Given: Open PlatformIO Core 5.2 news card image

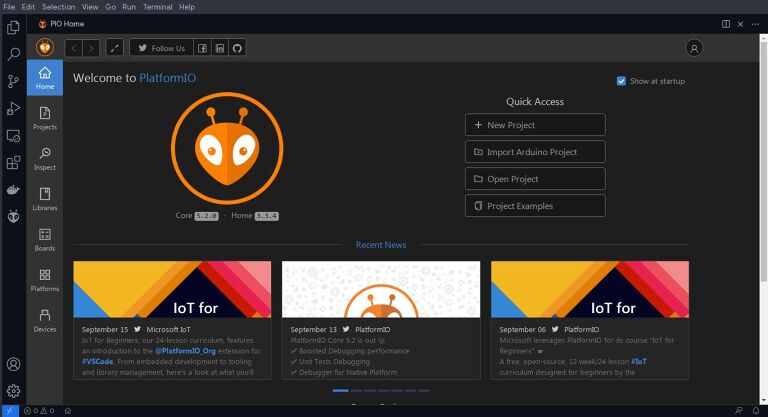Looking at the screenshot, I should click(381, 289).
